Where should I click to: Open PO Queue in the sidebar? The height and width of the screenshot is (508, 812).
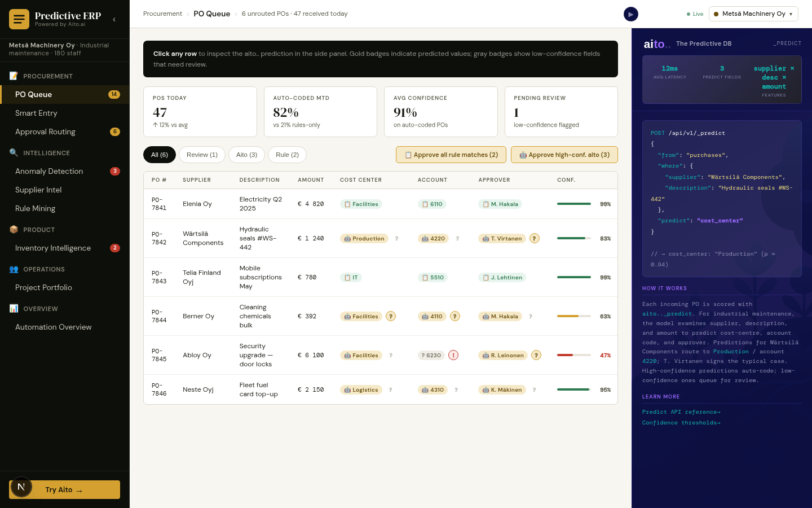65,94
